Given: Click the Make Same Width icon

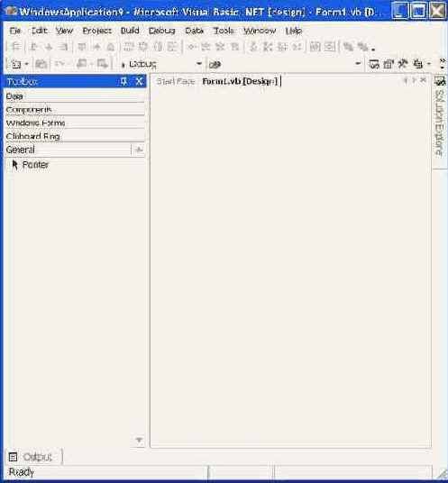Looking at the screenshot, I should tap(129, 47).
